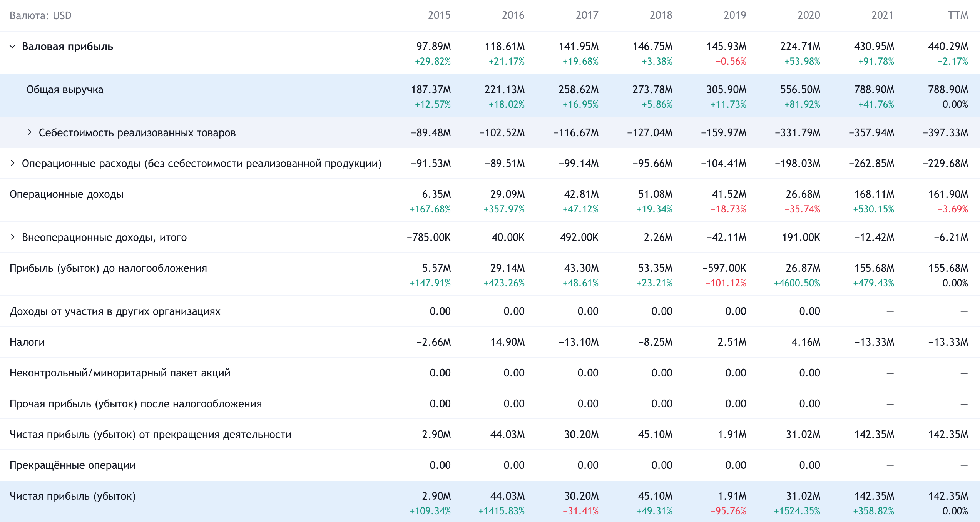Screen dimensions: 980x522
Task: Click the Чистая прибыль (убыток) label
Action: point(73,496)
